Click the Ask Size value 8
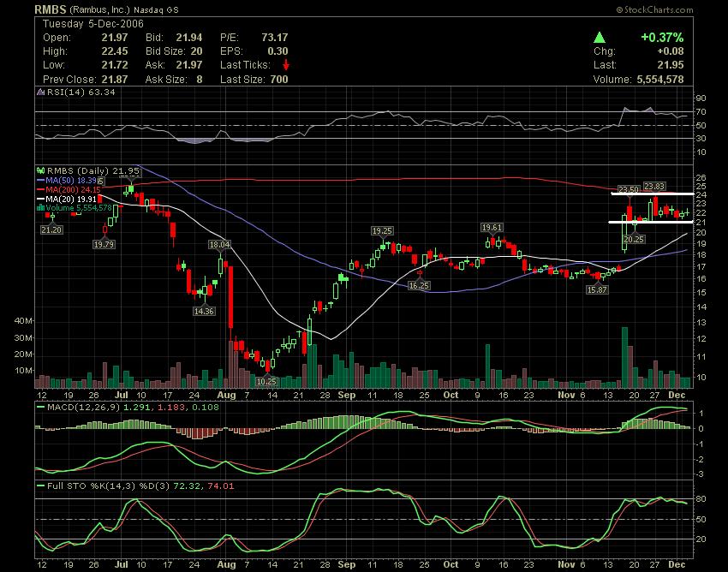728x572 pixels. pyautogui.click(x=200, y=80)
